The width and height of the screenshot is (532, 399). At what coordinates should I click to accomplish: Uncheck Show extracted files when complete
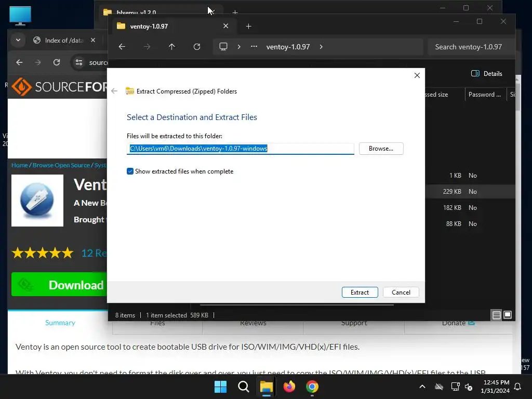click(x=130, y=171)
